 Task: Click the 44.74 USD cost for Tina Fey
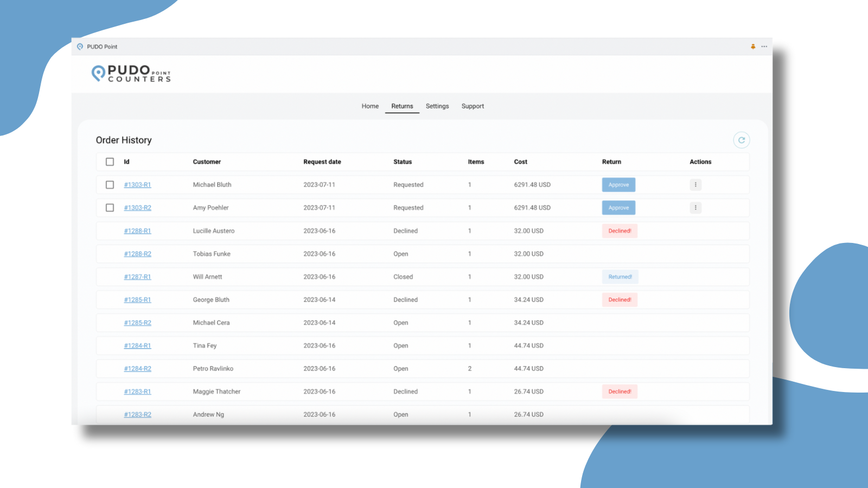529,345
